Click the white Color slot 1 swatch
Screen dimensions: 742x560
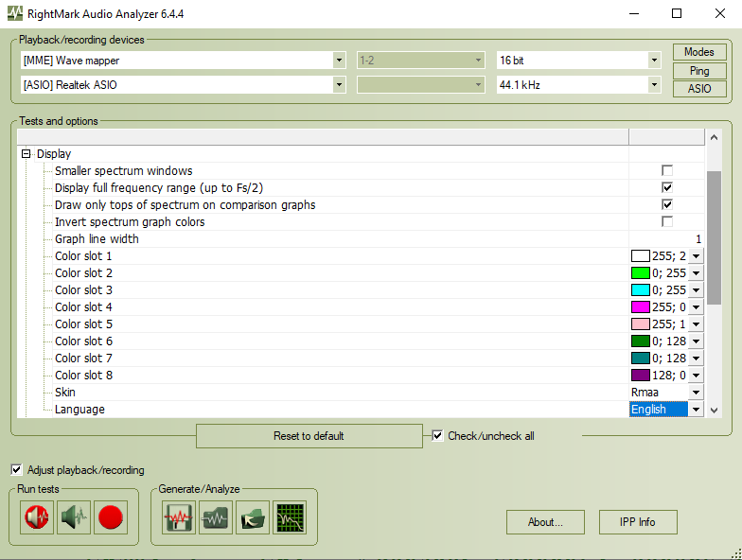pyautogui.click(x=640, y=255)
